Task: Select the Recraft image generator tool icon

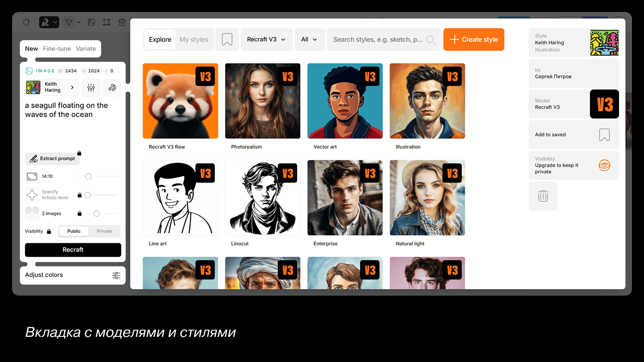Action: pos(46,22)
